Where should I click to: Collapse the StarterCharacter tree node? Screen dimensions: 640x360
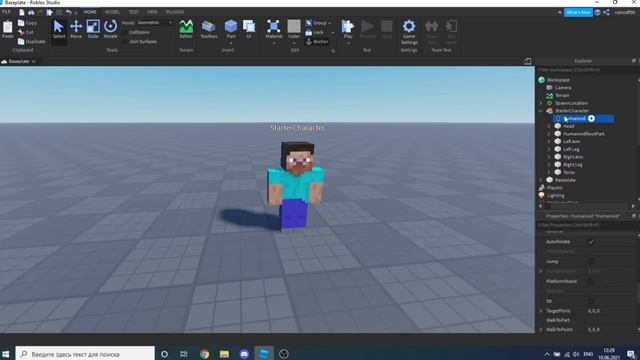(x=541, y=111)
